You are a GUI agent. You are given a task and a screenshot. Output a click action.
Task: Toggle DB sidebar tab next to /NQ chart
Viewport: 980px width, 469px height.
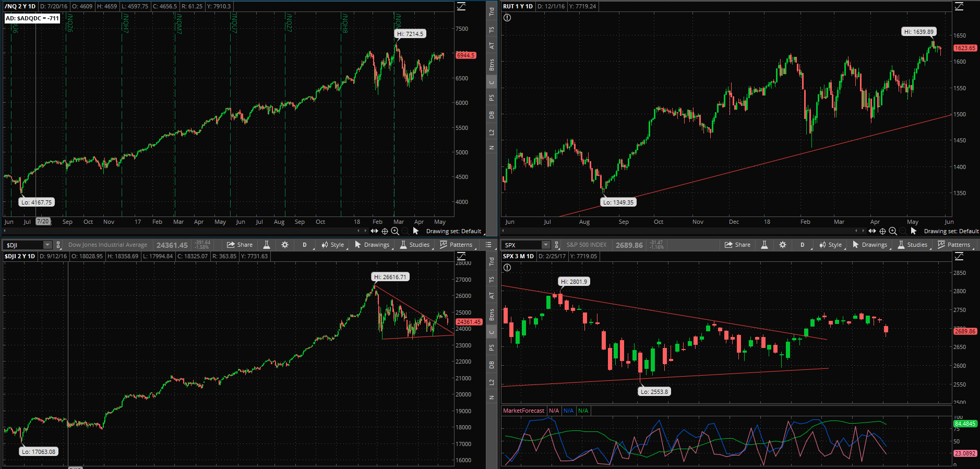(x=492, y=115)
